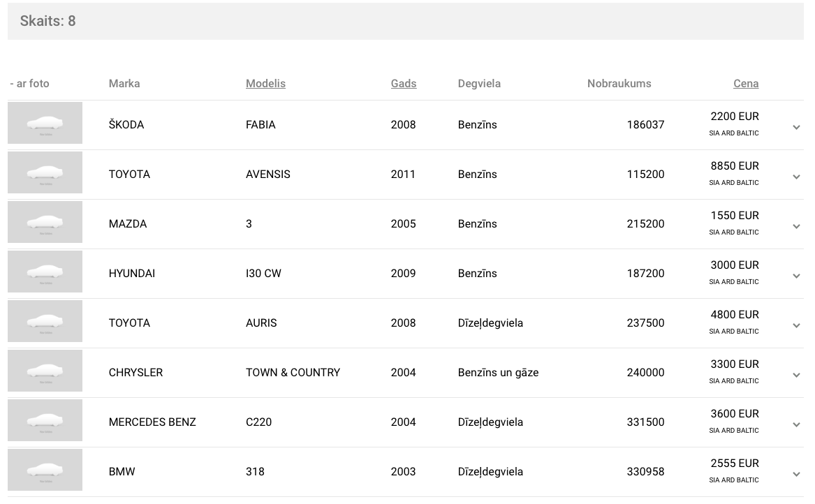The image size is (815, 504).
Task: Sort listings by Cena column
Action: pos(746,84)
